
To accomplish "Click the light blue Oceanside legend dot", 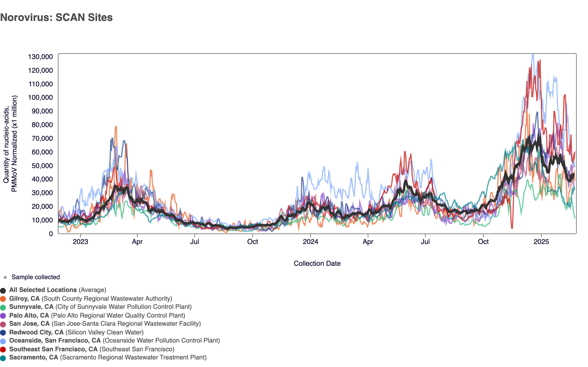I will (x=3, y=341).
